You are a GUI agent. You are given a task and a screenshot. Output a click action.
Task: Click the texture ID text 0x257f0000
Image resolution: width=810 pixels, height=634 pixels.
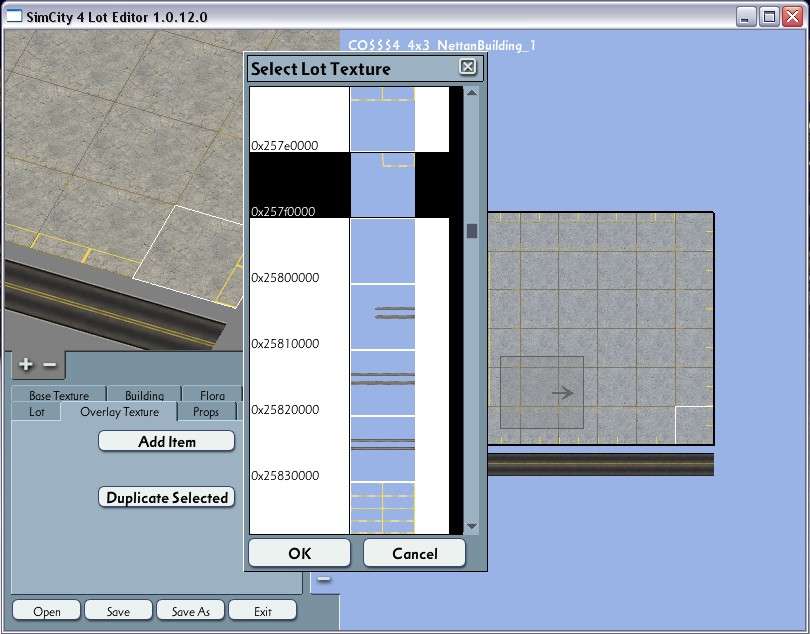tap(283, 211)
